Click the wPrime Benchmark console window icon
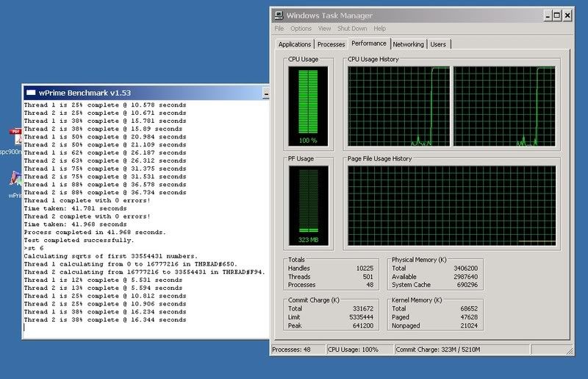 click(31, 93)
